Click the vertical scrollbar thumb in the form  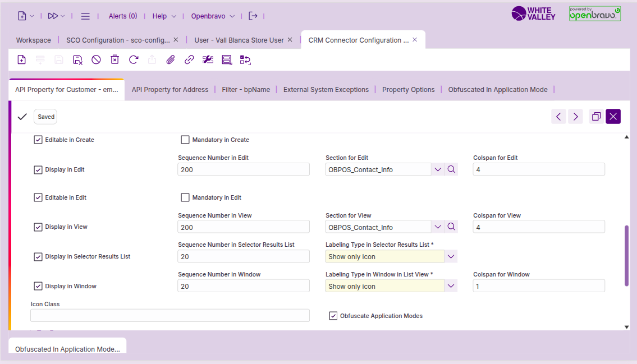626,255
